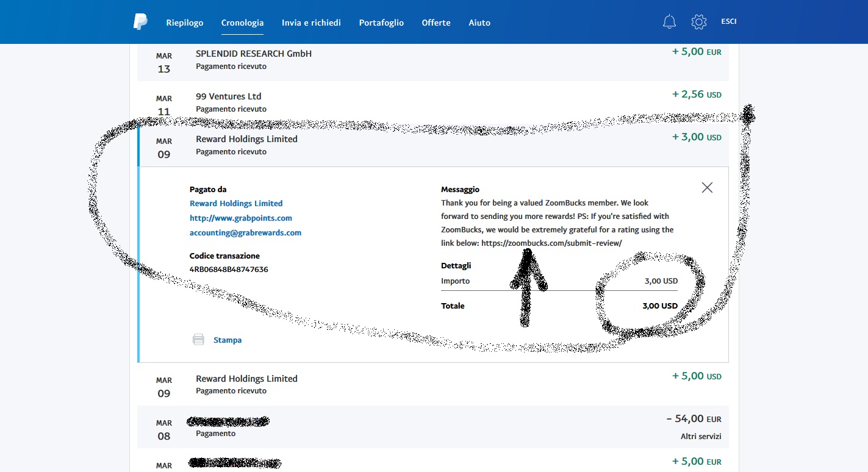This screenshot has height=472, width=868.
Task: Click the Stampa print link
Action: coord(228,340)
